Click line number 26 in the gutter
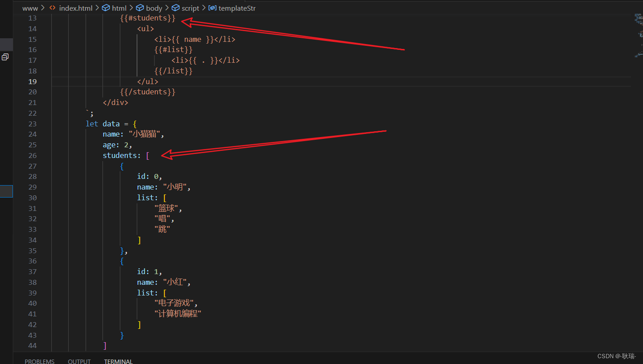Viewport: 643px width, 364px height. click(33, 155)
